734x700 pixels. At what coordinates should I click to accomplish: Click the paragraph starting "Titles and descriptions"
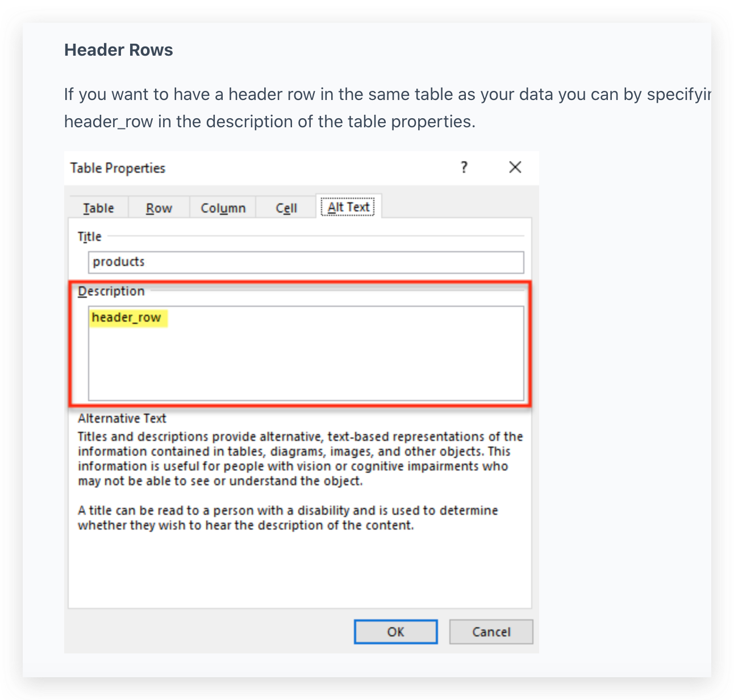pyautogui.click(x=300, y=459)
